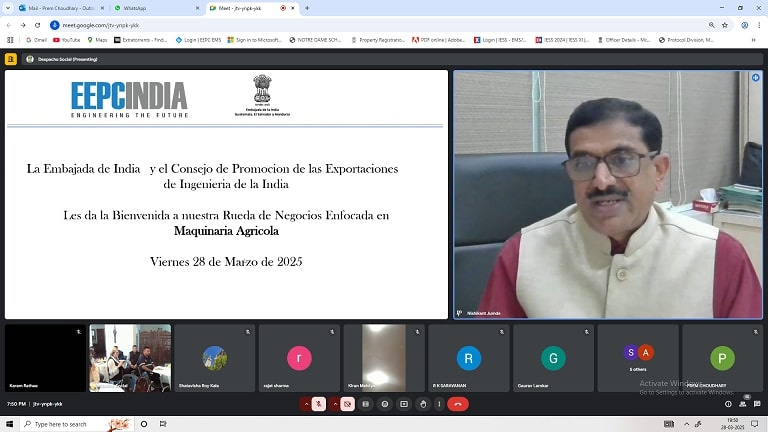This screenshot has height=432, width=768.
Task: Open the Chrome tab search dropdown
Action: click(x=8, y=8)
